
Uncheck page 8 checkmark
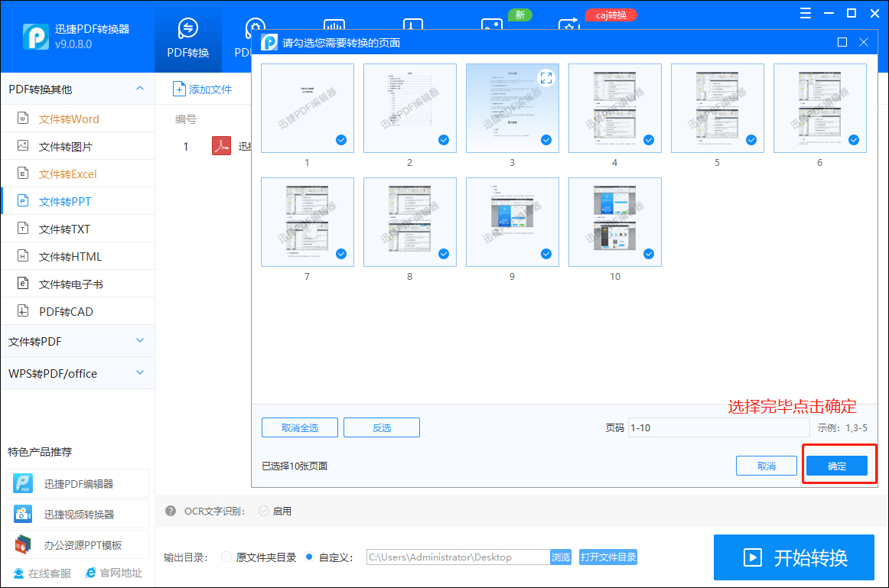click(x=444, y=254)
